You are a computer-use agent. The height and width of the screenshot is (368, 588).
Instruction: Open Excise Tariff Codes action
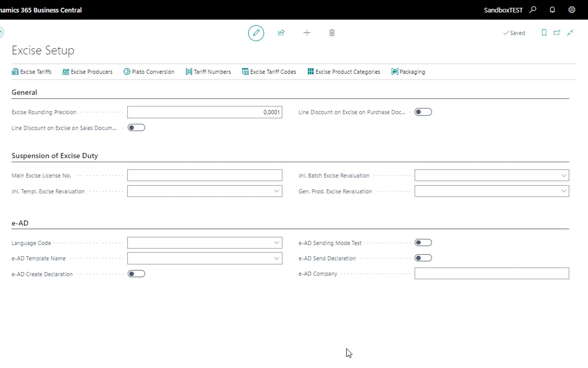click(269, 72)
